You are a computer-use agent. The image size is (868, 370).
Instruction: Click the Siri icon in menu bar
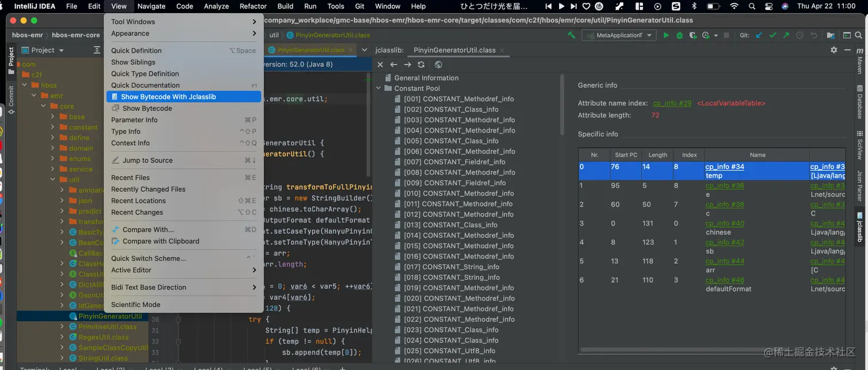[785, 6]
